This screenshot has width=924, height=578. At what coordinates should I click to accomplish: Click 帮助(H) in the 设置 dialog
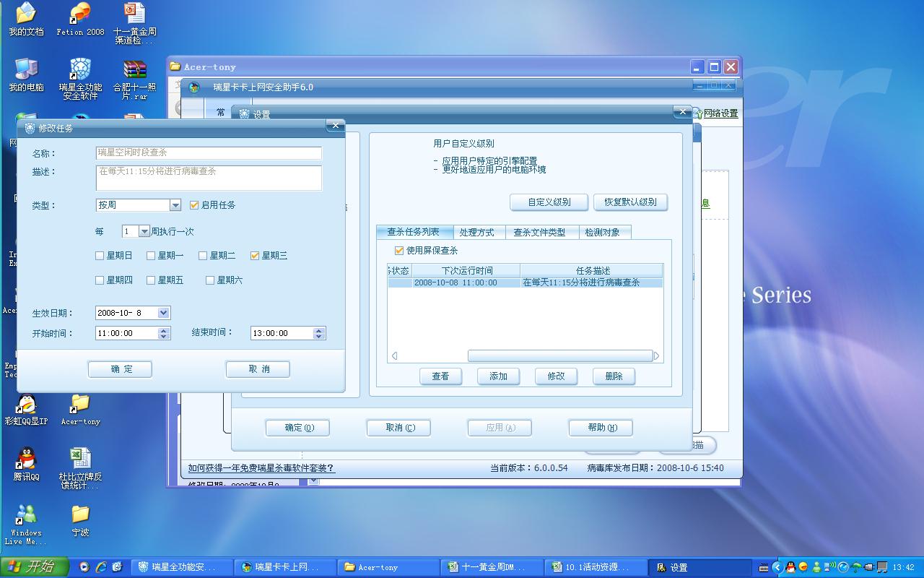click(x=601, y=428)
